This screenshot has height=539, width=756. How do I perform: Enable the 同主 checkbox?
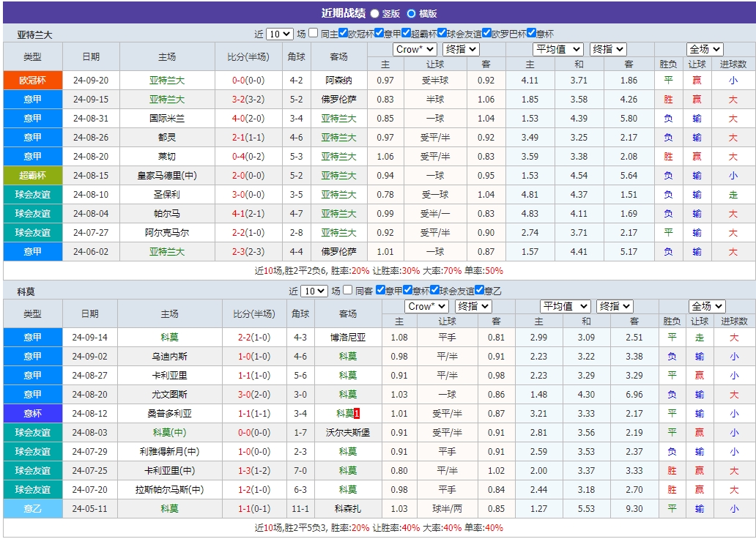click(312, 31)
